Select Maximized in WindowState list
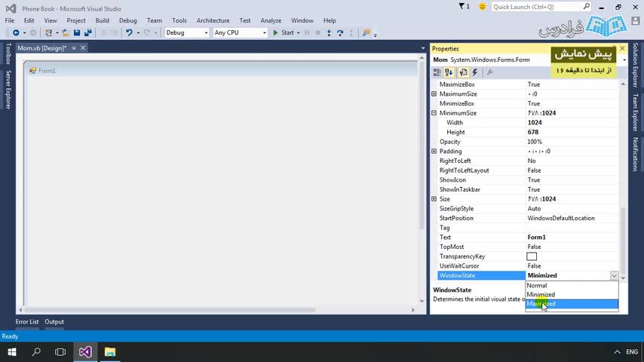This screenshot has height=362, width=644. (x=572, y=304)
